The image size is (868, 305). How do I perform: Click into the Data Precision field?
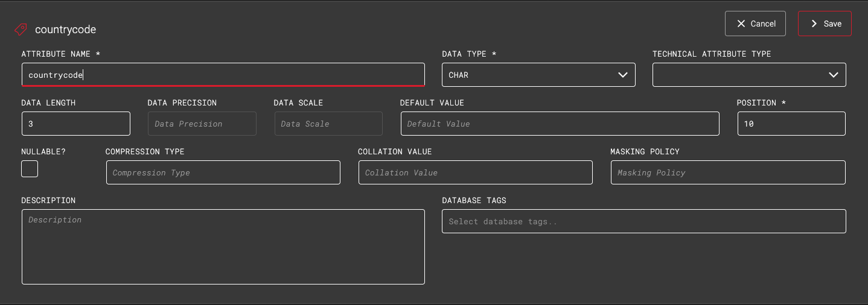(x=202, y=124)
